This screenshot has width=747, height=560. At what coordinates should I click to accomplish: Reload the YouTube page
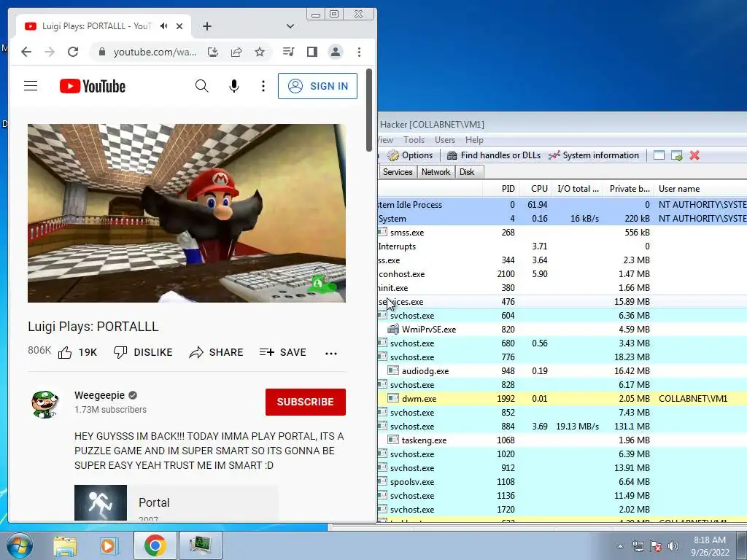point(73,52)
